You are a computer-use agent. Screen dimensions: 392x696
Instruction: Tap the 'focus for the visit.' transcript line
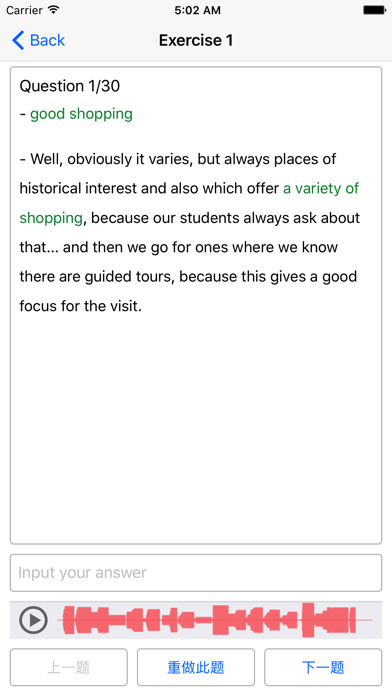(81, 306)
